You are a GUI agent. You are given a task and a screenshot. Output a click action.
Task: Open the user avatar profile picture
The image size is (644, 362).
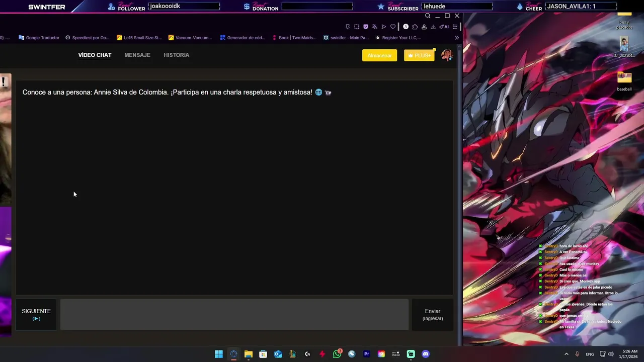(x=446, y=55)
